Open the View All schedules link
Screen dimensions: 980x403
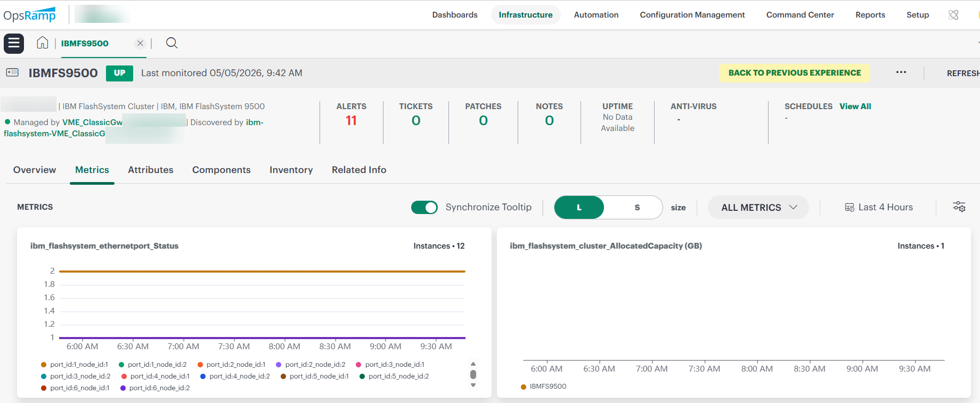click(x=855, y=106)
